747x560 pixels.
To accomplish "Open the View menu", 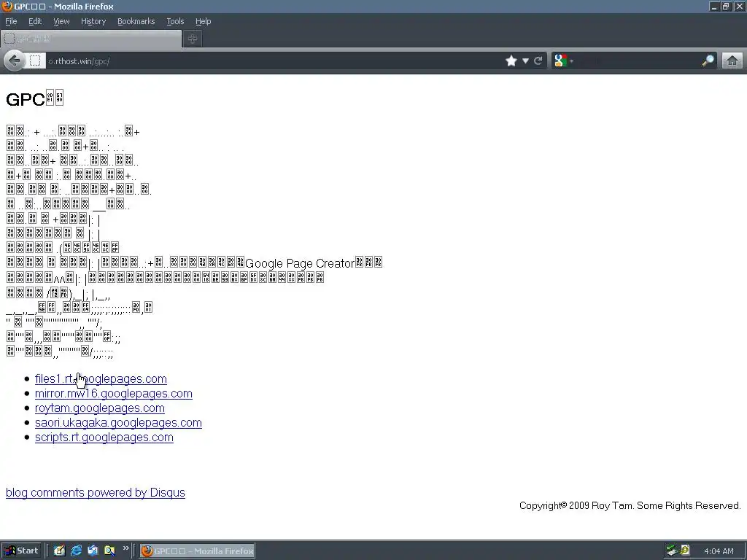I will (x=61, y=21).
